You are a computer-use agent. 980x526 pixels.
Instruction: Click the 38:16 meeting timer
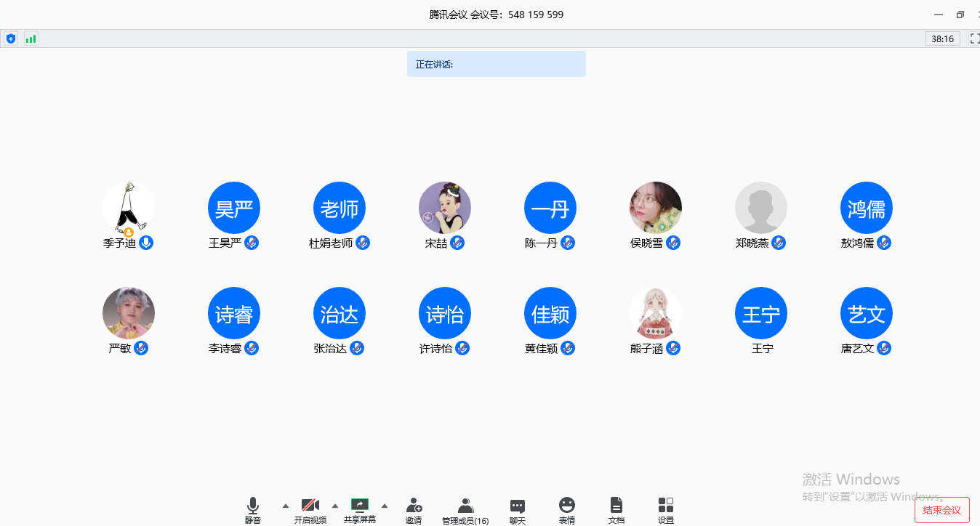[943, 39]
